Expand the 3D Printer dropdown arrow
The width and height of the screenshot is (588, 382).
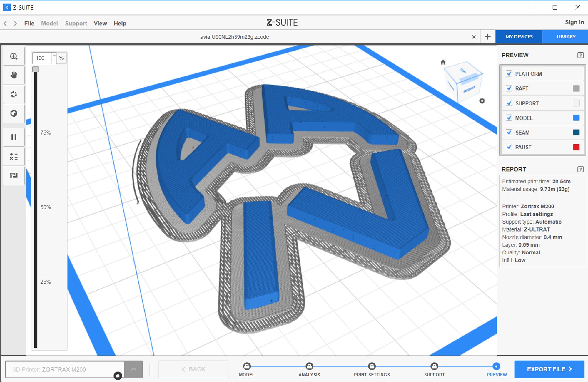coord(133,369)
